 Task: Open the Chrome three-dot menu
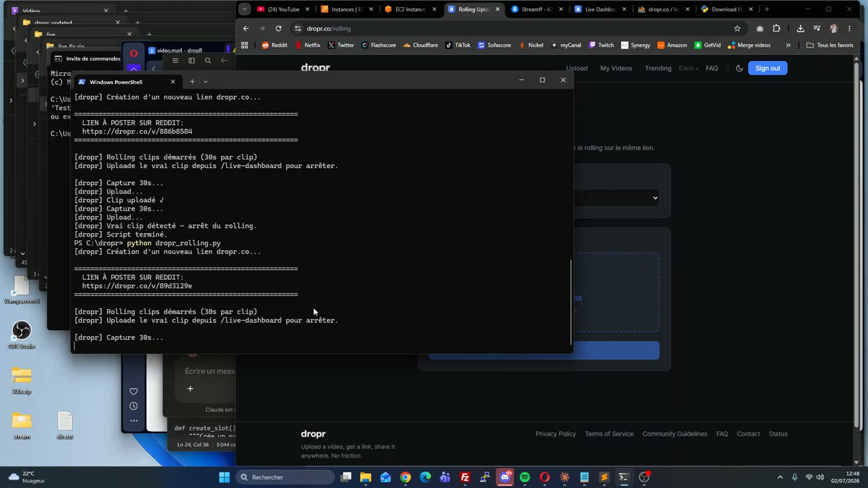point(850,28)
